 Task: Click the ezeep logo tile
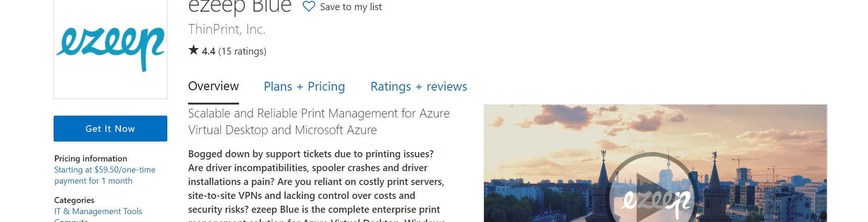tap(110, 48)
